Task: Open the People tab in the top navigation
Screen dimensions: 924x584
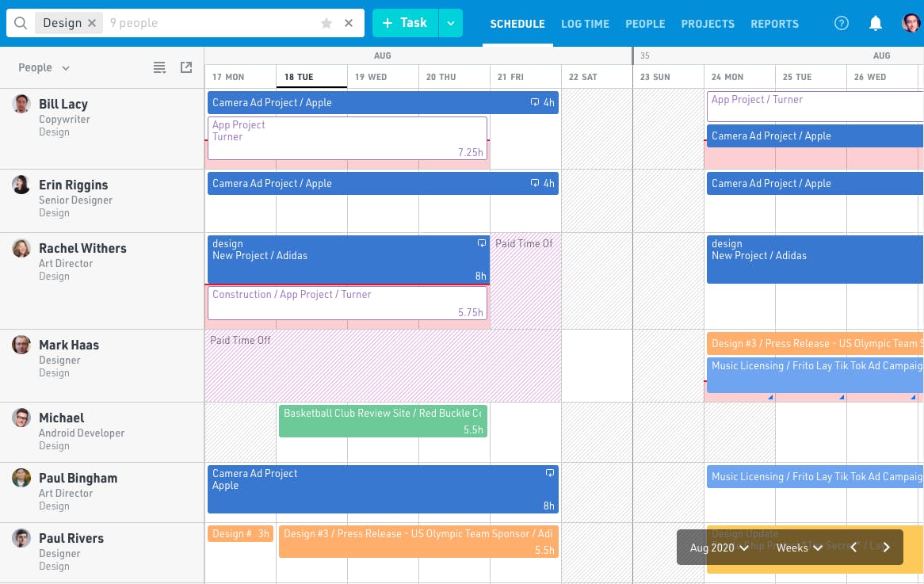Action: tap(645, 24)
